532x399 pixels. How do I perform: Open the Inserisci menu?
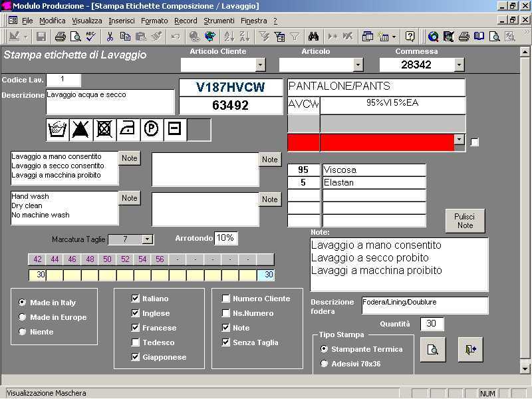point(122,21)
